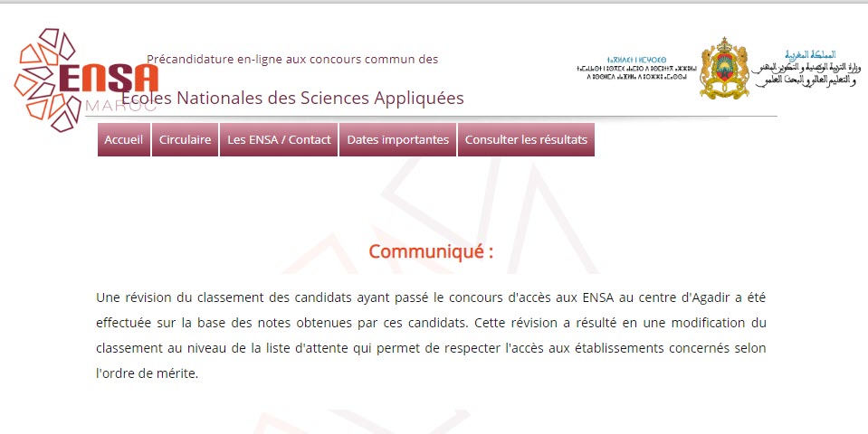The height and width of the screenshot is (434, 868).
Task: Open the Accueil menu item
Action: pyautogui.click(x=123, y=140)
